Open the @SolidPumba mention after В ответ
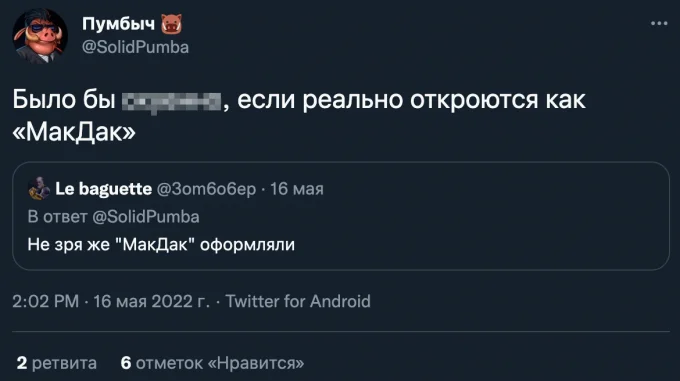Viewport: 680px width, 381px height. click(146, 217)
